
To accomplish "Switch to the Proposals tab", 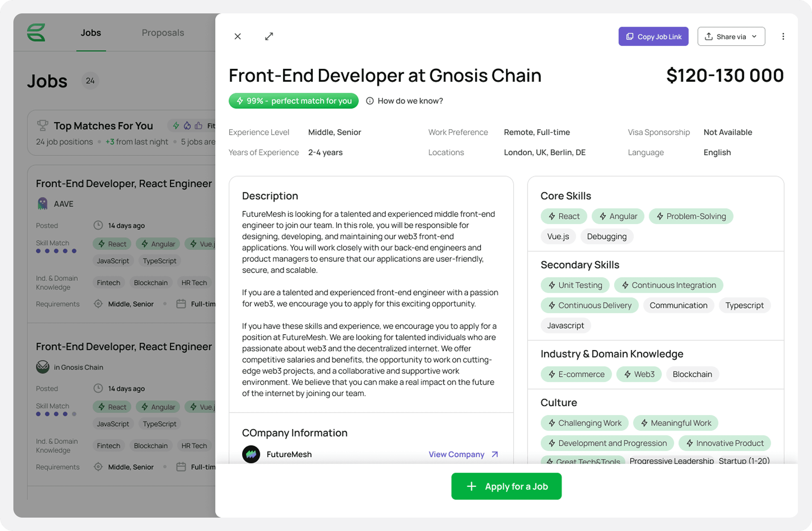I will click(163, 32).
